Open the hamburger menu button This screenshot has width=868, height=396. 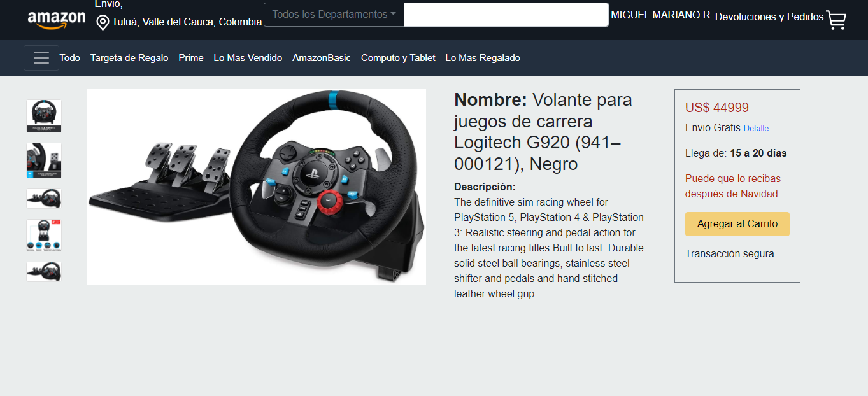point(41,58)
